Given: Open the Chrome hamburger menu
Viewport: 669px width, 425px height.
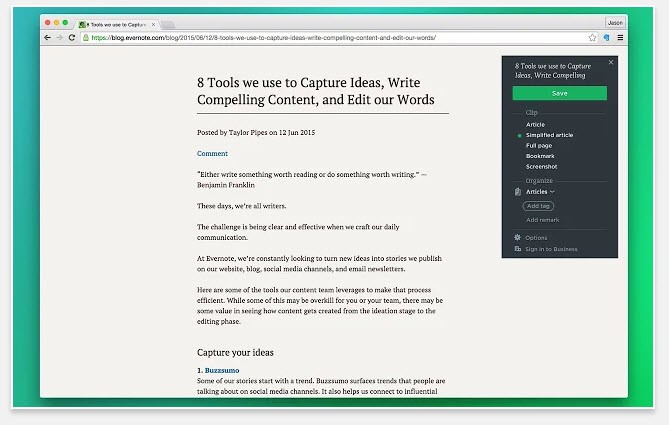Looking at the screenshot, I should (620, 38).
